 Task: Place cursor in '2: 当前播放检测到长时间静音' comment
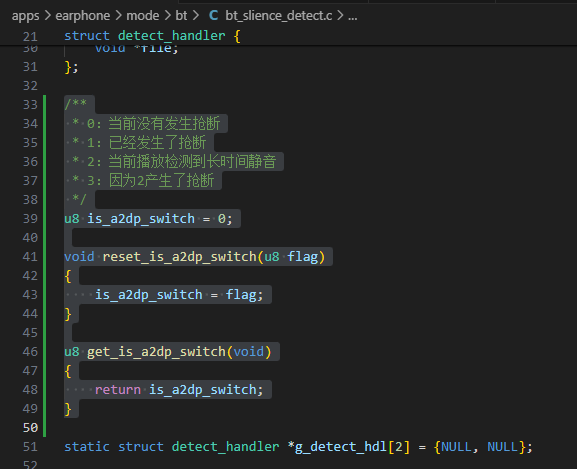pyautogui.click(x=181, y=162)
